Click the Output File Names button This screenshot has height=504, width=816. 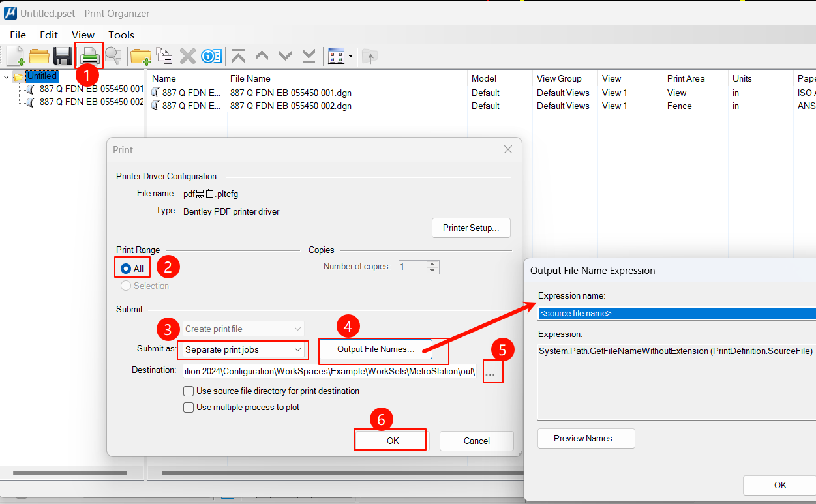(x=375, y=349)
